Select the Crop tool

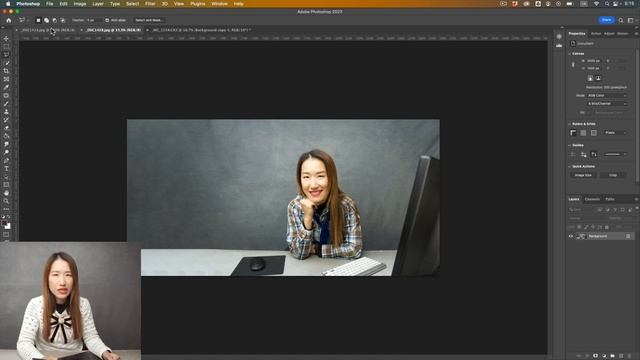[x=6, y=71]
